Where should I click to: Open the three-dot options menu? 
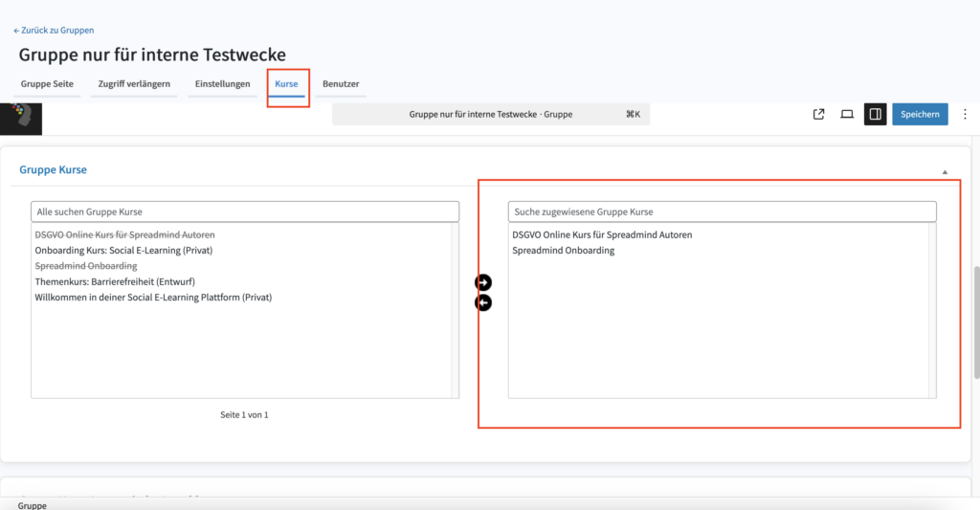(965, 115)
